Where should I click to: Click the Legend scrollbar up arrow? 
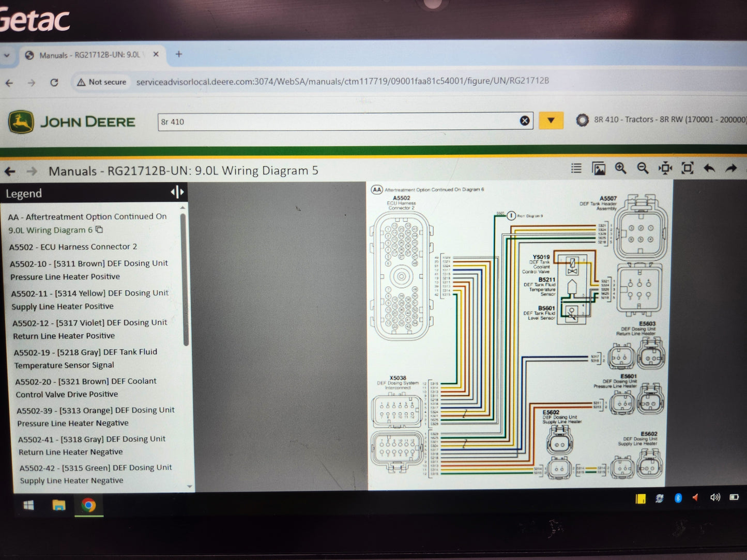[182, 207]
